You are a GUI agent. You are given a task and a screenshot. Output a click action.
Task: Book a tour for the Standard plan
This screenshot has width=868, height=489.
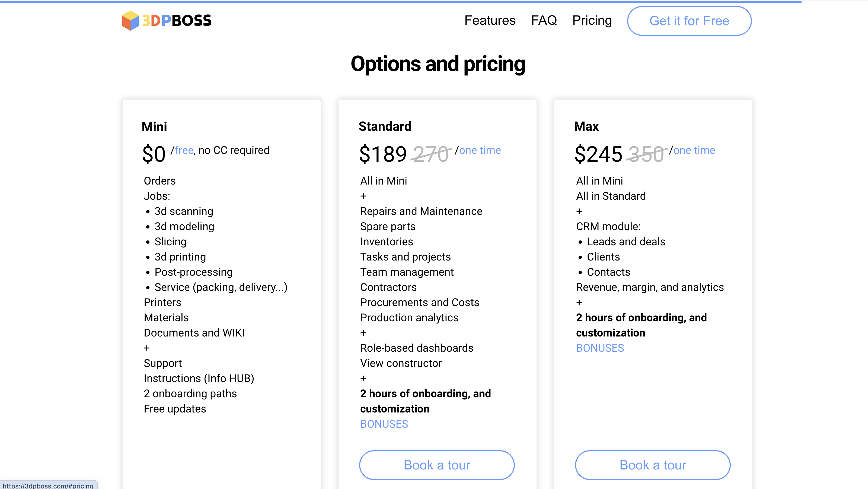437,465
